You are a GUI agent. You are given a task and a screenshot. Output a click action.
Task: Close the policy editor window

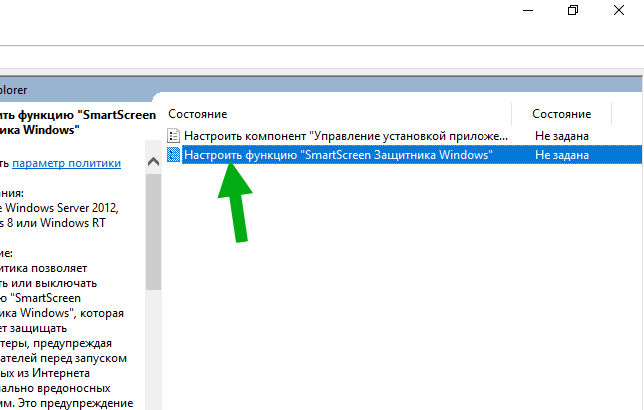[619, 10]
